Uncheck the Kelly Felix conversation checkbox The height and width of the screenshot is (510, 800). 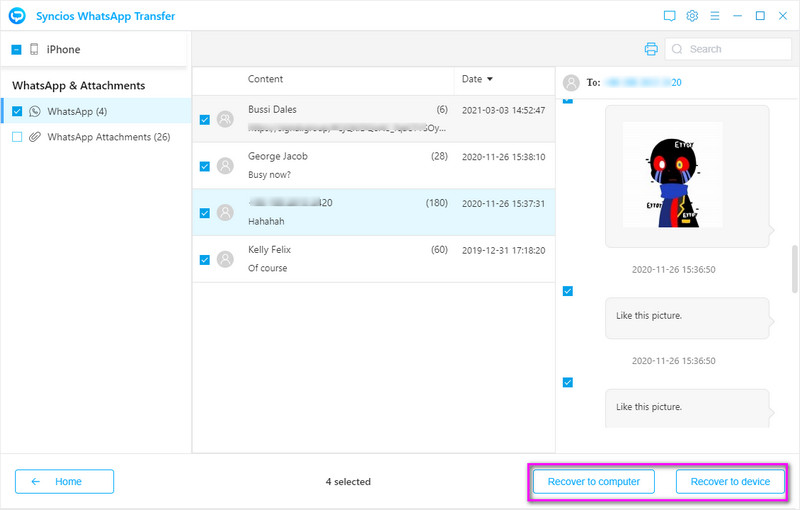[205, 260]
